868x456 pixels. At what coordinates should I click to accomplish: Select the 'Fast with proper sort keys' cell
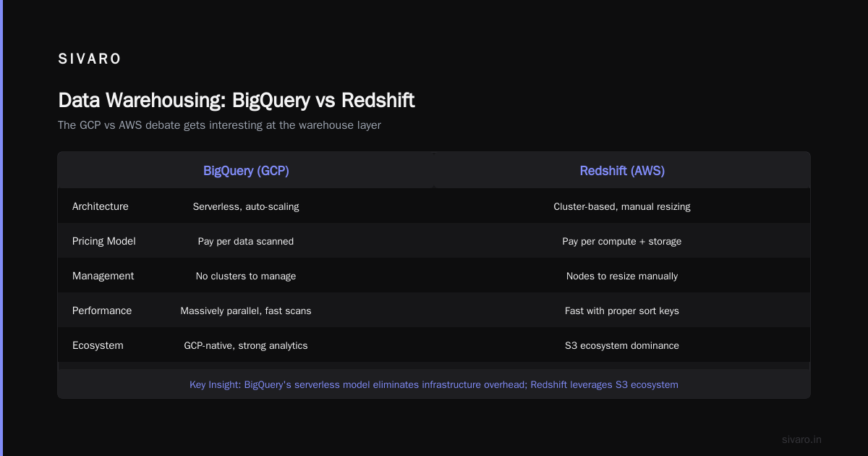point(622,311)
